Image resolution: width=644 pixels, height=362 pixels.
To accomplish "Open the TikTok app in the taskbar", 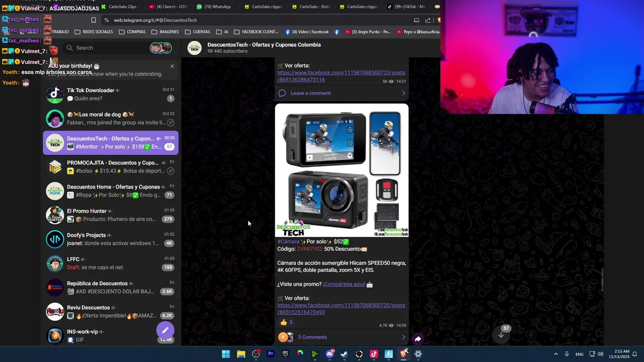I will (x=374, y=354).
